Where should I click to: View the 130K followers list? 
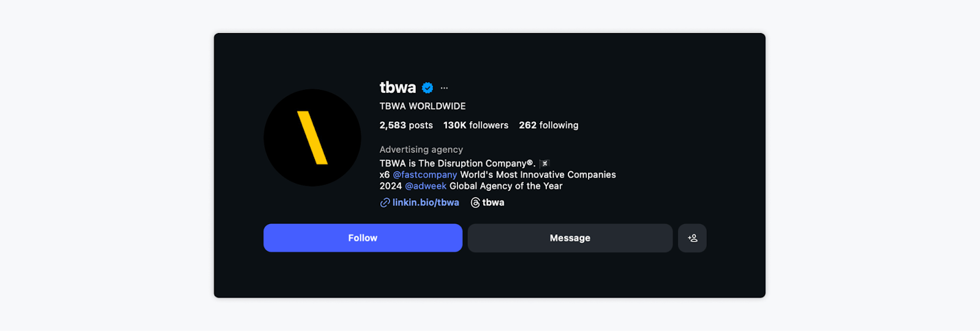(x=476, y=125)
